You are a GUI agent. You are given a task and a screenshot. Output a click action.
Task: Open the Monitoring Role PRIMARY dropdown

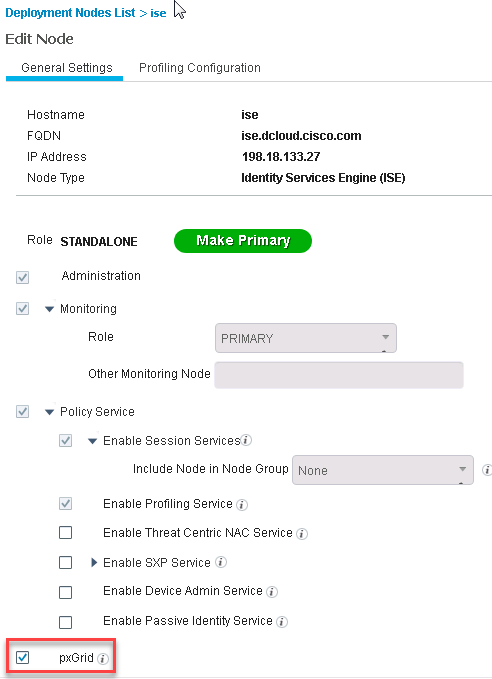coord(306,338)
